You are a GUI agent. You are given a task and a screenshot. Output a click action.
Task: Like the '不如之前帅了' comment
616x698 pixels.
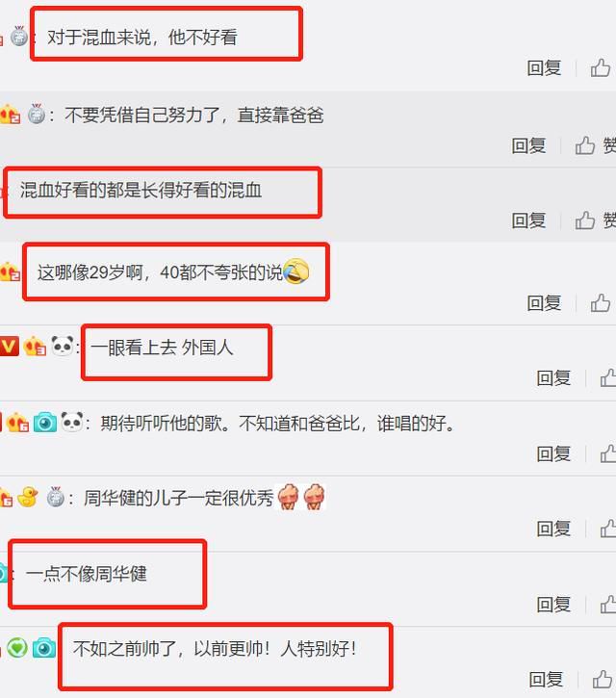[603, 680]
